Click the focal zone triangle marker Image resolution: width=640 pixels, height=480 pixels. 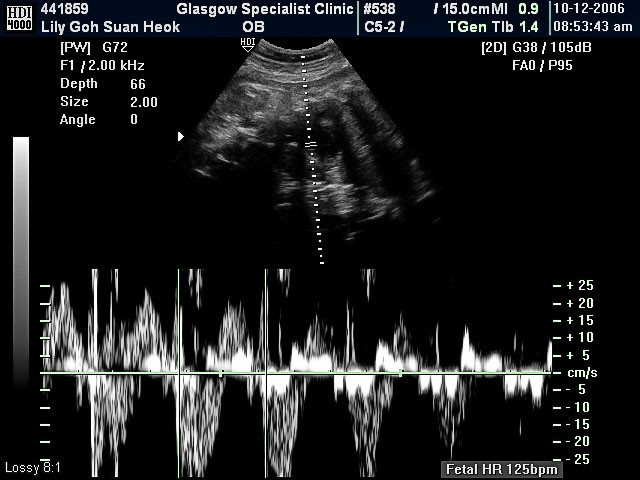(x=181, y=136)
